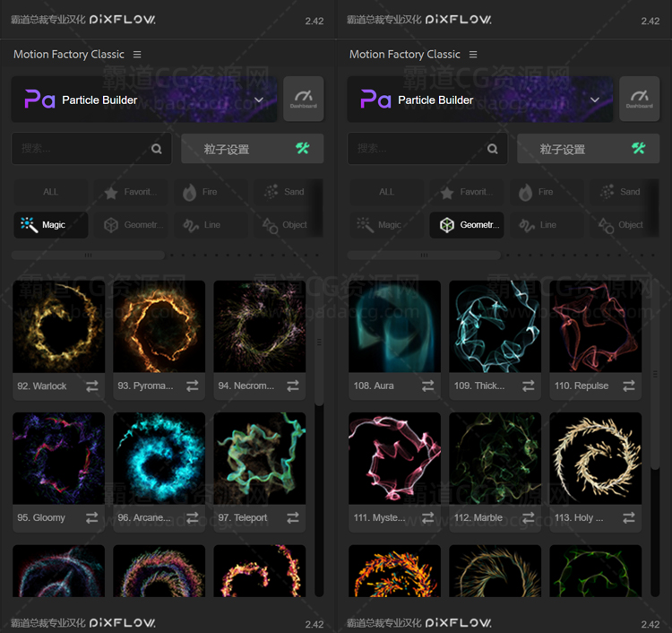Select Line category in left panel
This screenshot has width=672, height=633.
pos(211,225)
